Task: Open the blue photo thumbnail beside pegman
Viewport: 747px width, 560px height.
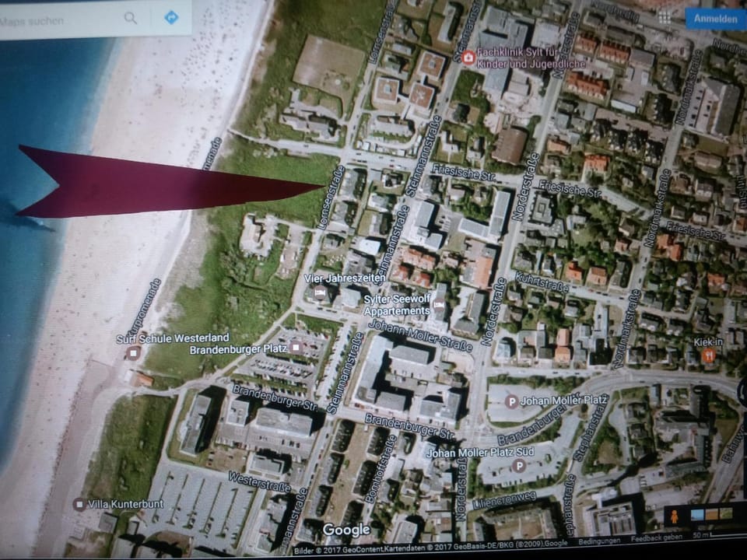Action: point(696,514)
